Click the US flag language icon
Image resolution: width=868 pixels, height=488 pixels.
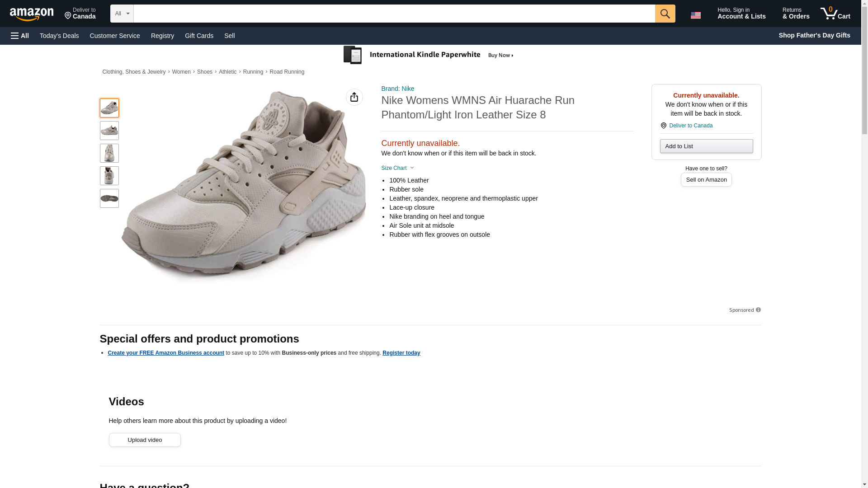(695, 15)
